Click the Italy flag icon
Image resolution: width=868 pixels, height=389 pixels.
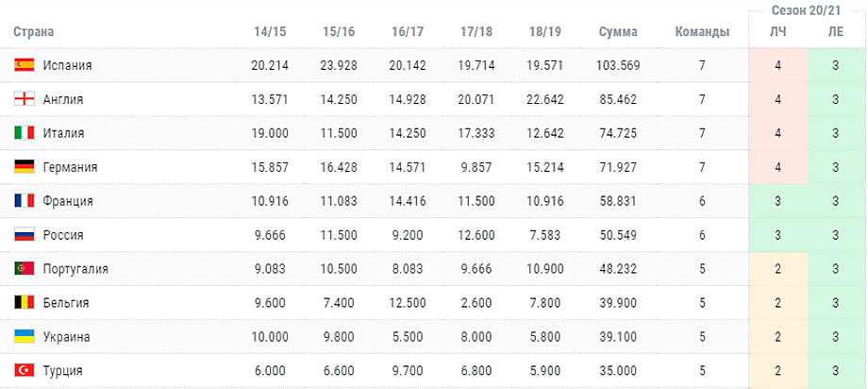click(x=25, y=133)
